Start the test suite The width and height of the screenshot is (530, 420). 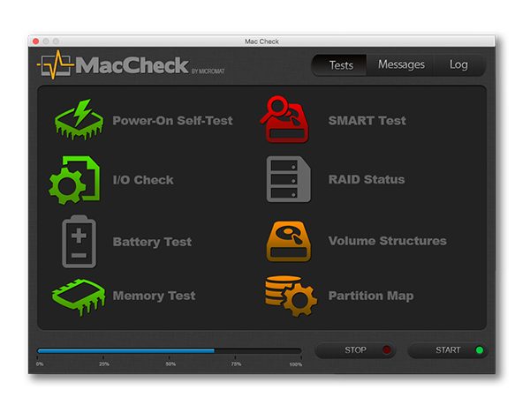(x=448, y=350)
